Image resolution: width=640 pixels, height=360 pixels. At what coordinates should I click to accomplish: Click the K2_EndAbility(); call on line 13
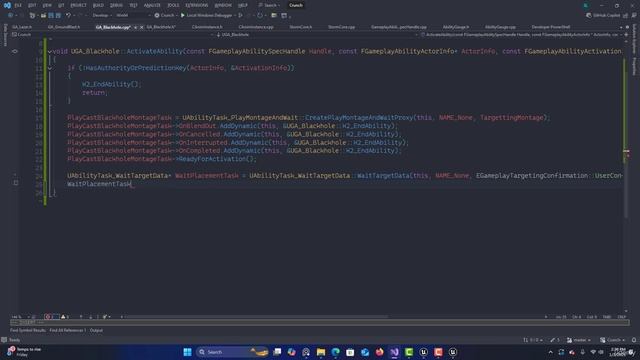[x=111, y=84]
